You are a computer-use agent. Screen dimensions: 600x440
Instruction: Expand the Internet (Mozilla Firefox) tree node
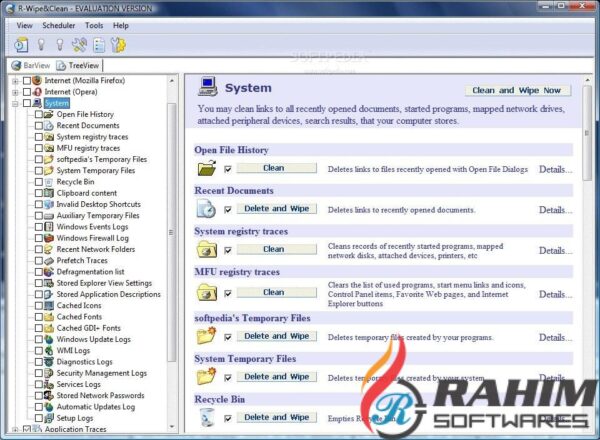[15, 81]
